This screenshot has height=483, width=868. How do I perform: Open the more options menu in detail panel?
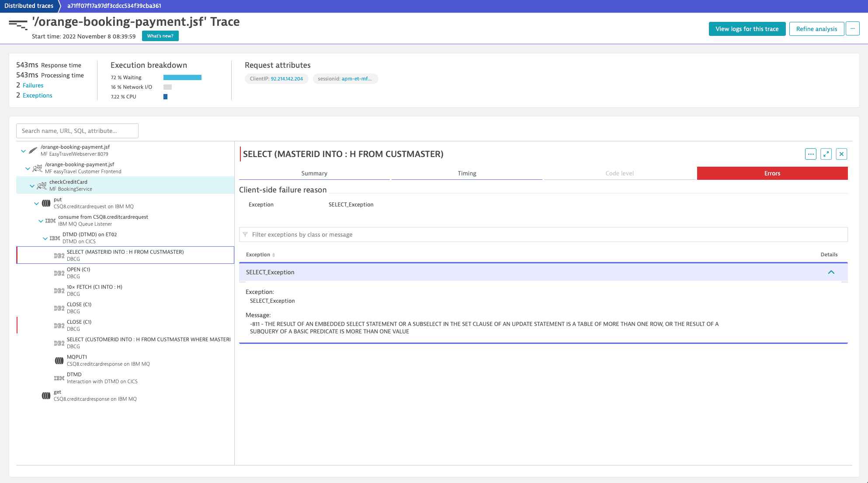coord(810,154)
